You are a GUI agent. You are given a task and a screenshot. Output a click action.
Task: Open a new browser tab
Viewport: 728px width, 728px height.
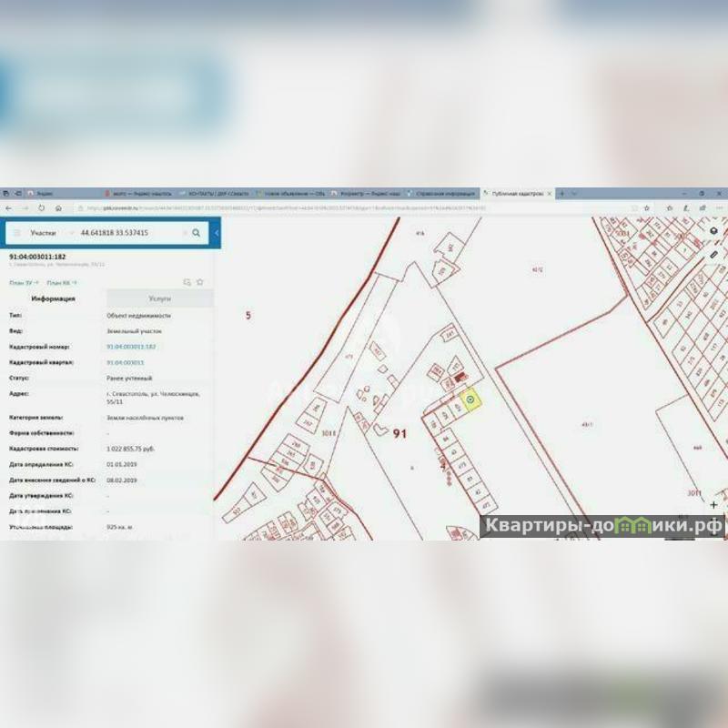pyautogui.click(x=561, y=194)
